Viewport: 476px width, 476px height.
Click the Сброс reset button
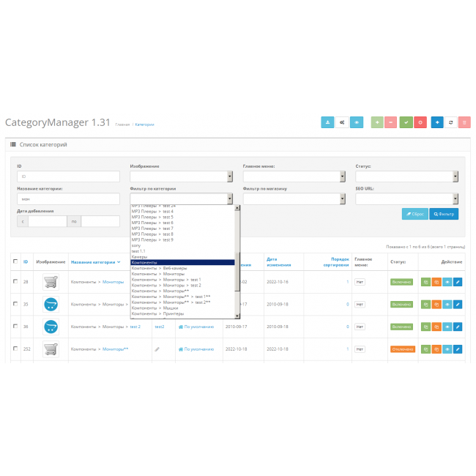[415, 214]
